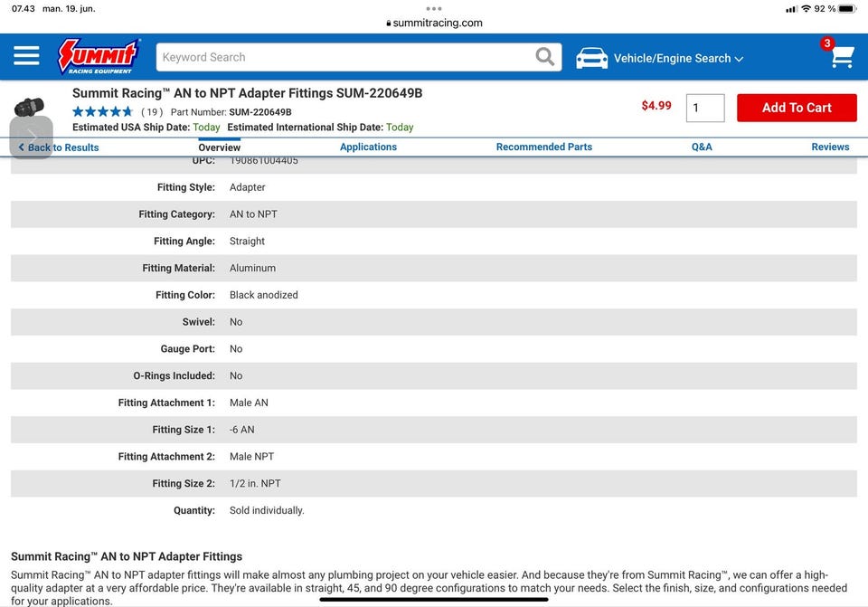The image size is (868, 607).
Task: Tap the summitracing.com address bar
Action: point(434,23)
